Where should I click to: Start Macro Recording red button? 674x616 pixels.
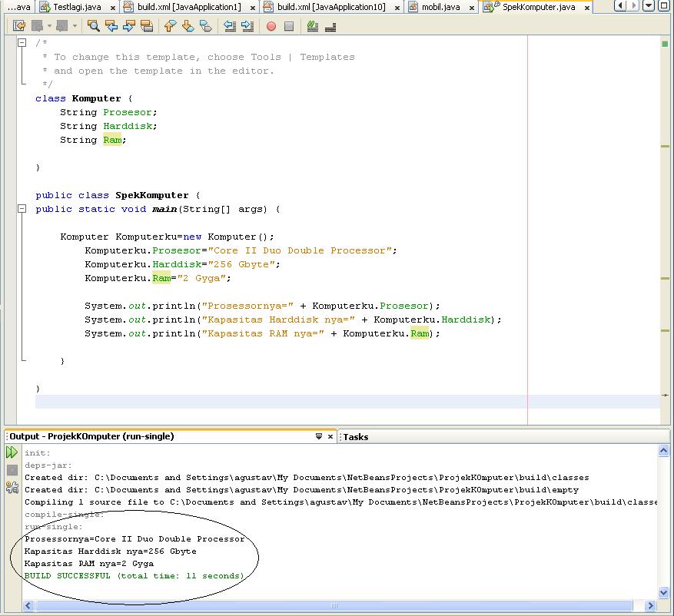pos(271,27)
